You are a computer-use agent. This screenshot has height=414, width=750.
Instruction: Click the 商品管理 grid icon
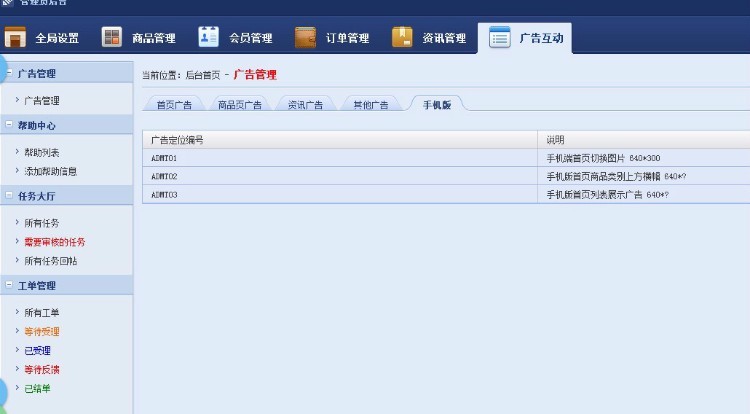click(112, 37)
